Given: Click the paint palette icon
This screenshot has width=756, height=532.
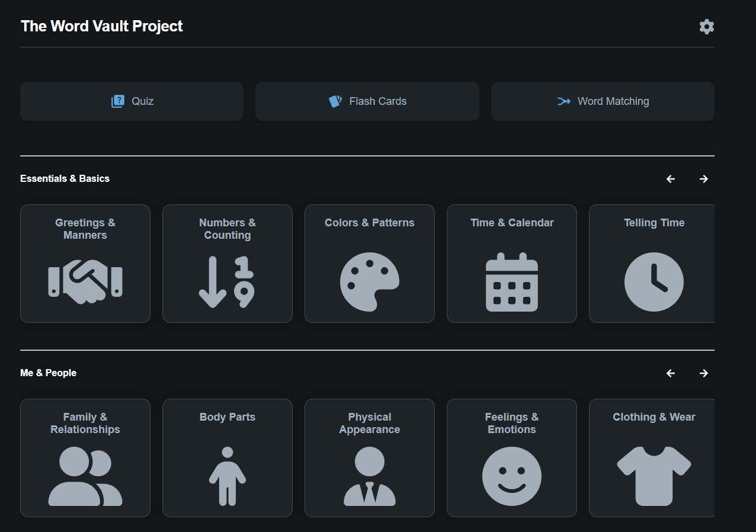Looking at the screenshot, I should [370, 282].
